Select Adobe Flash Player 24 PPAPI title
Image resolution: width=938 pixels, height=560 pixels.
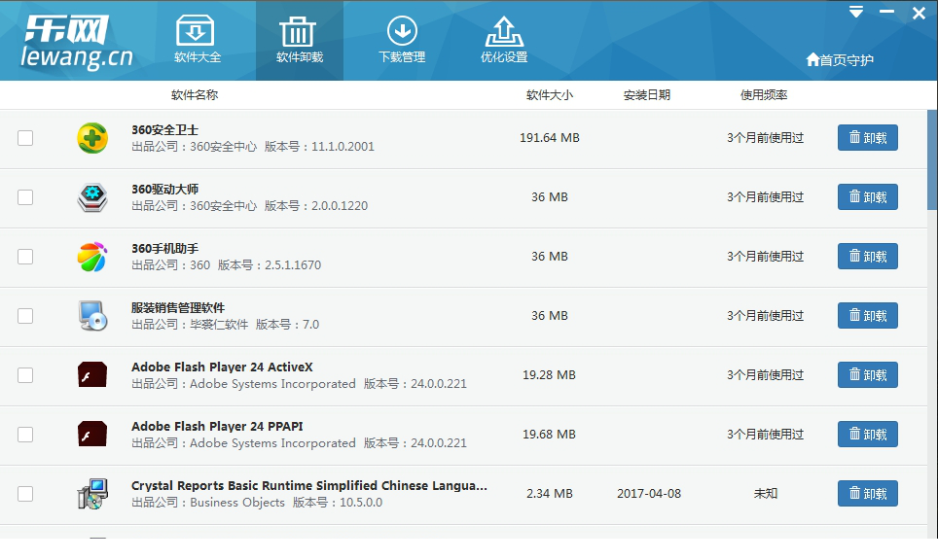[217, 426]
